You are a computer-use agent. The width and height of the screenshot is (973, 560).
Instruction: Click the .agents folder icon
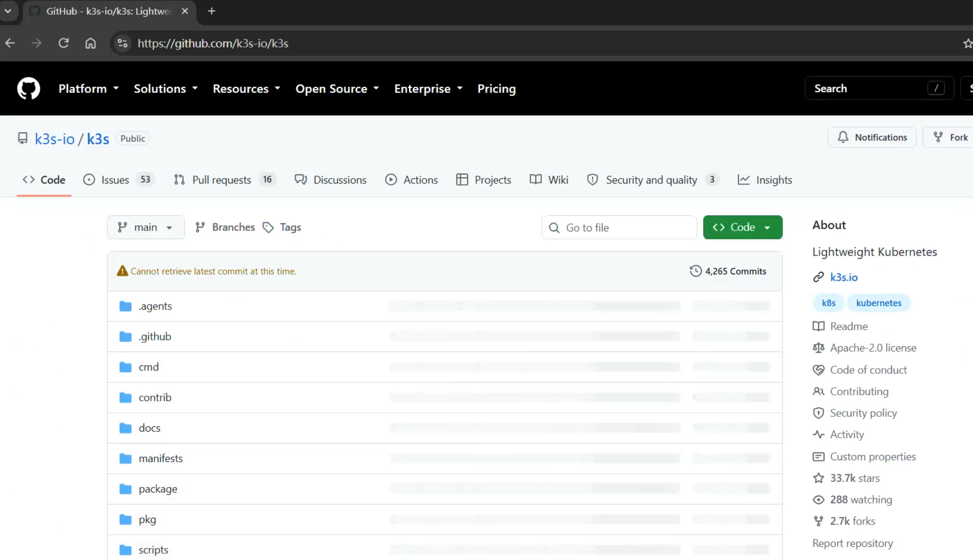point(125,306)
